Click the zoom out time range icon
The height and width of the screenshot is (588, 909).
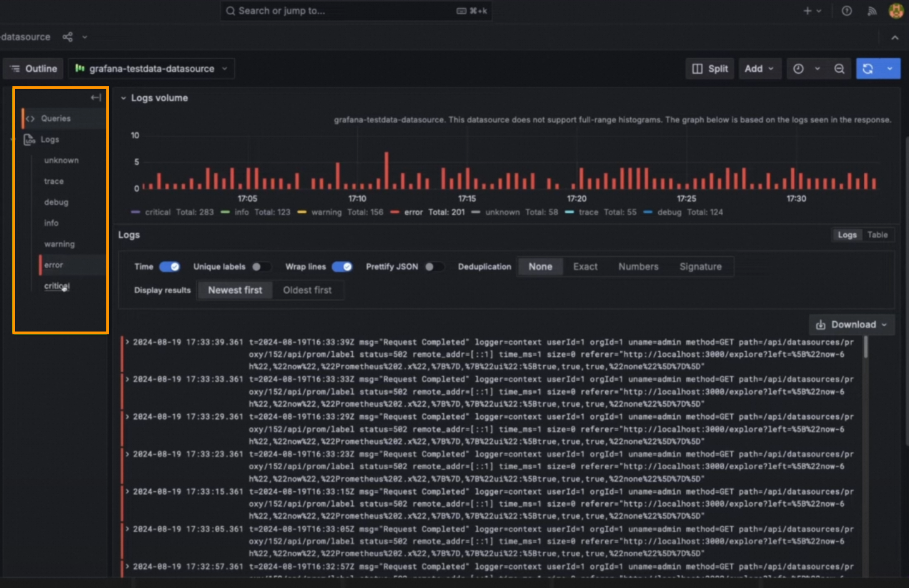pos(839,69)
